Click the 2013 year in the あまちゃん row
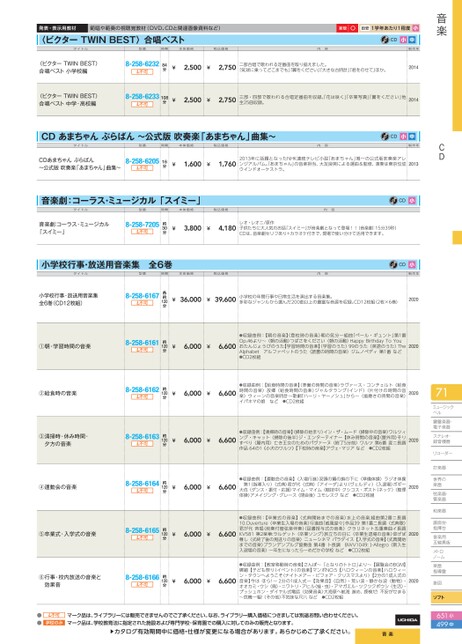Screen dimensions: 462x644 [x=414, y=164]
